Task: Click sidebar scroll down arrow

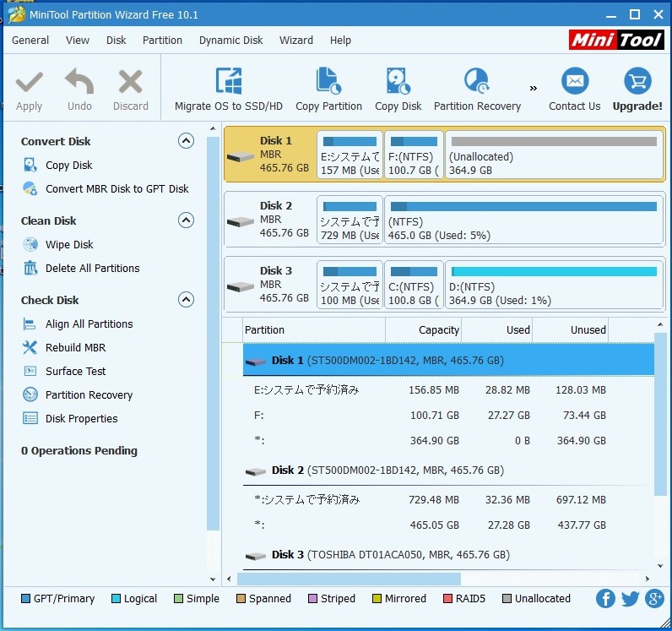Action: tap(213, 579)
